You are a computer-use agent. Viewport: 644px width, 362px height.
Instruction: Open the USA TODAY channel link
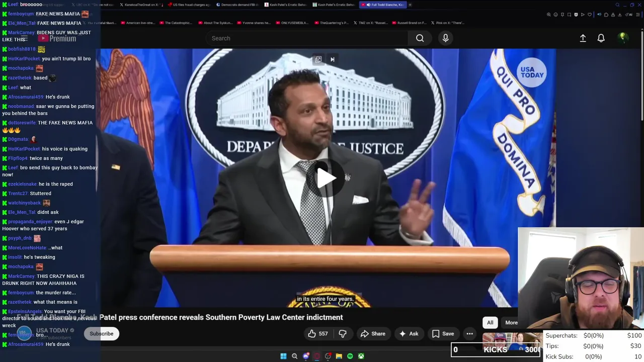tap(52, 331)
